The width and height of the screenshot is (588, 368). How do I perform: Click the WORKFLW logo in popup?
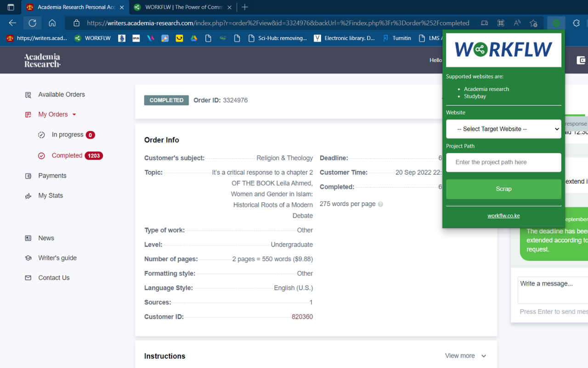[503, 50]
